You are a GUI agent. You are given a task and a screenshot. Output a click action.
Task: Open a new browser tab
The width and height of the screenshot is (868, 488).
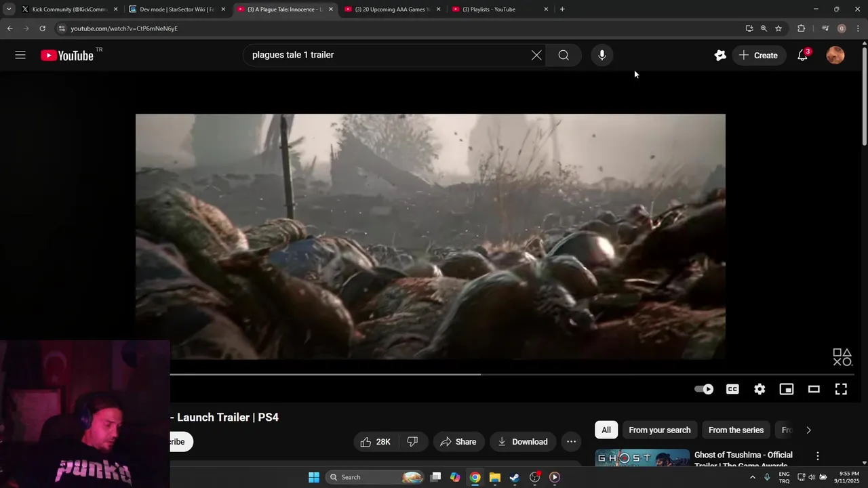point(562,9)
